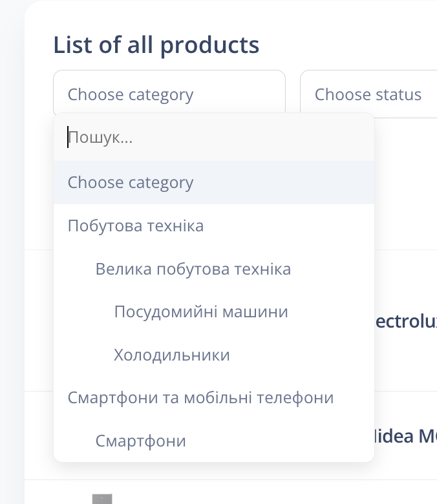Select the Холодильники category option
Viewport: 437px width, 504px height.
pos(172,355)
